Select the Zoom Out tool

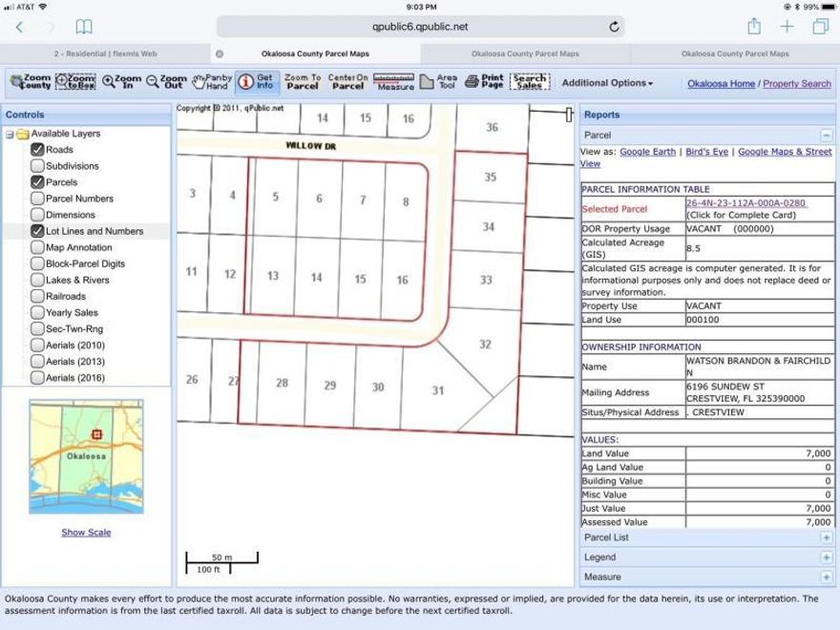pyautogui.click(x=167, y=80)
